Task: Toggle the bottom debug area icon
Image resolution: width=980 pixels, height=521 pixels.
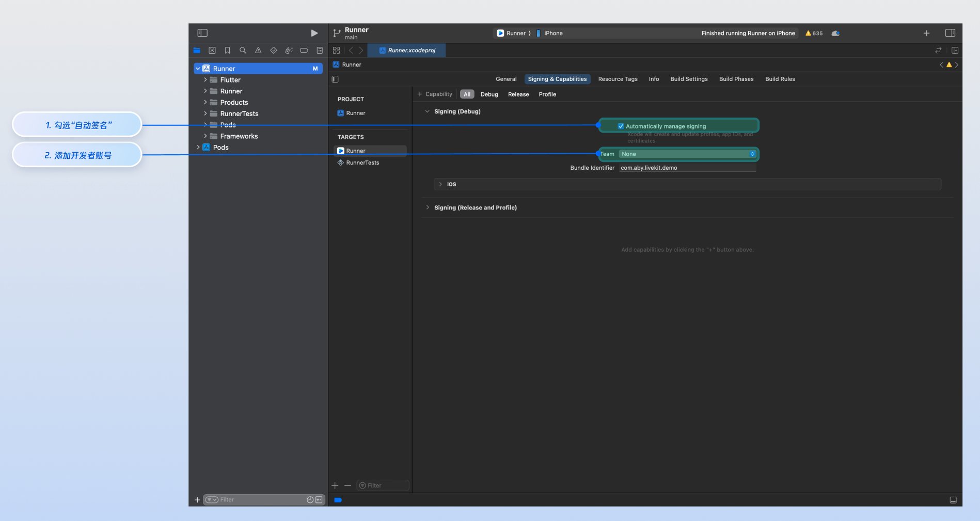Action: 953,500
